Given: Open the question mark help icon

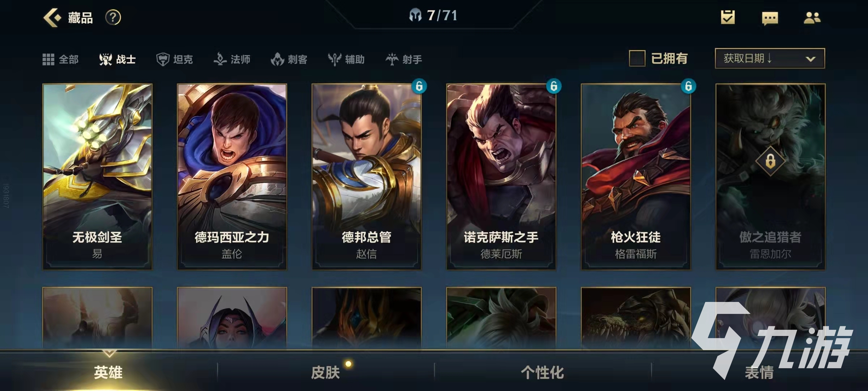Looking at the screenshot, I should click(113, 17).
